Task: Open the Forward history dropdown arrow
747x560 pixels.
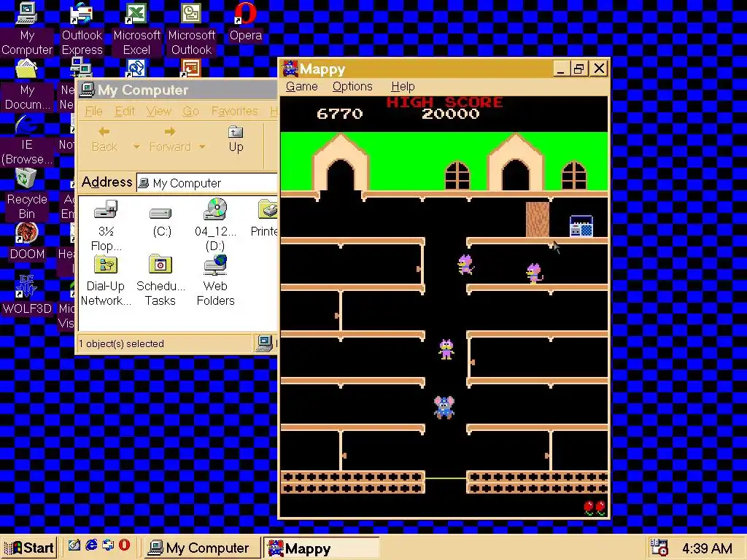Action: (x=203, y=147)
